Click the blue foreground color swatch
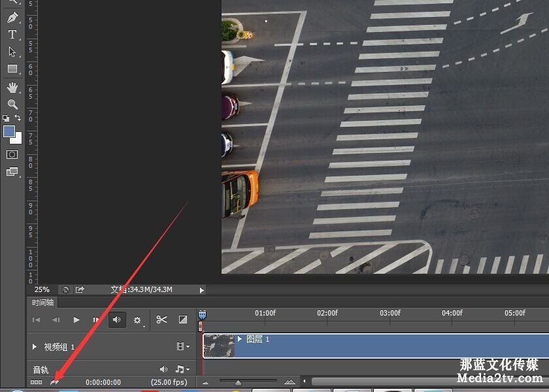 pyautogui.click(x=9, y=131)
